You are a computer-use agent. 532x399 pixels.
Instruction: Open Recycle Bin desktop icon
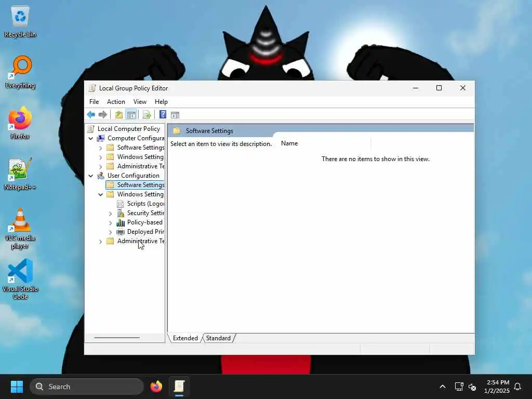[x=20, y=22]
